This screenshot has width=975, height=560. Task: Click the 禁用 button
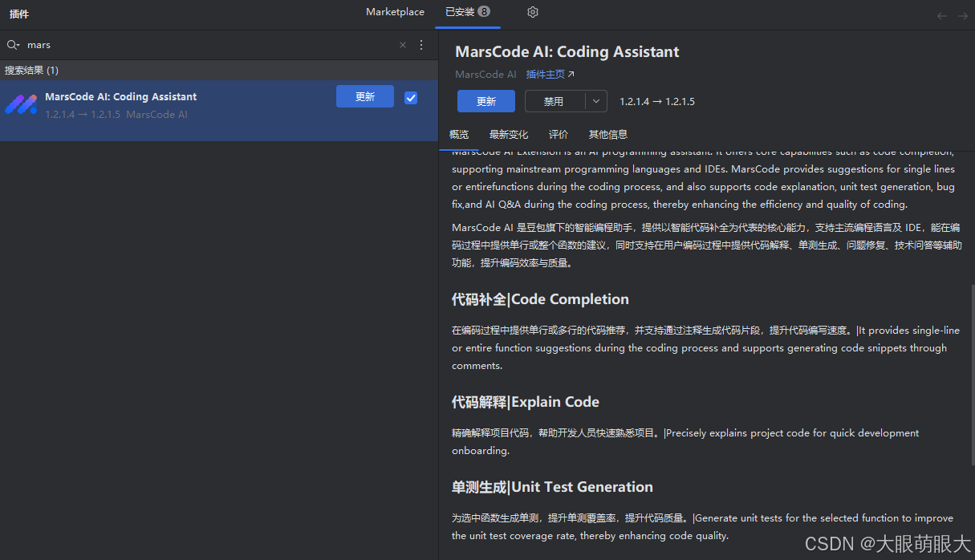pyautogui.click(x=555, y=101)
